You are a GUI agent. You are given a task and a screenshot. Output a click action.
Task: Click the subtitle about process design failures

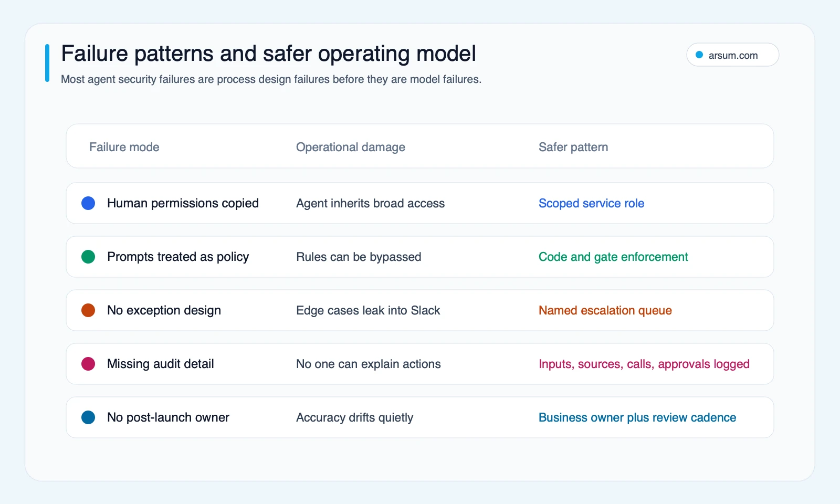coord(271,79)
